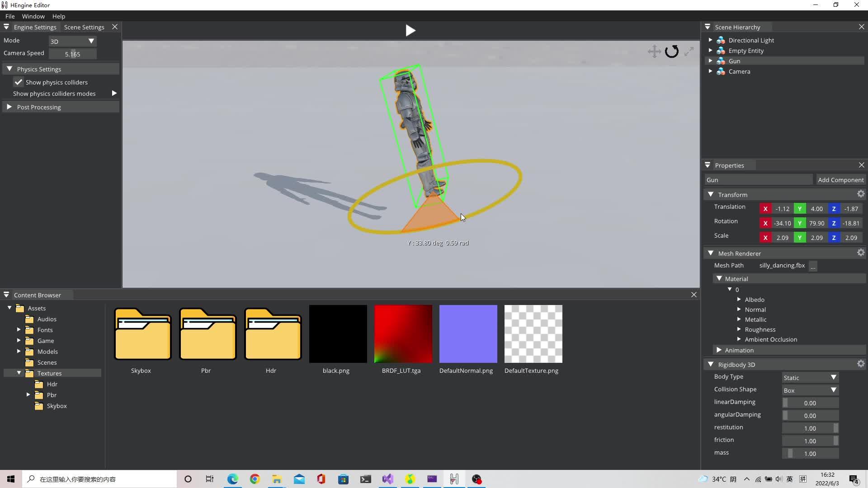Select the scale gizmo tool
Viewport: 868px width, 488px height.
689,52
